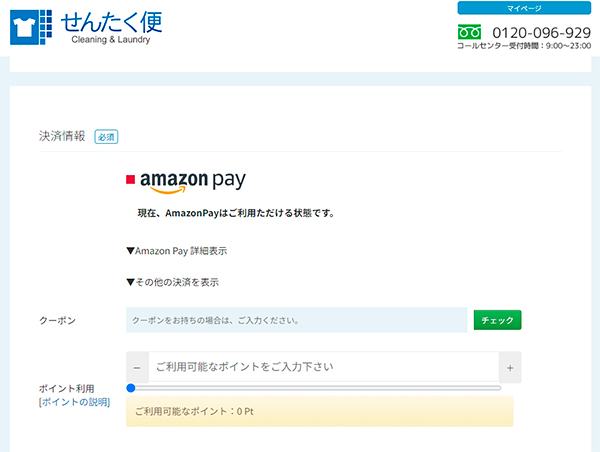Click the green チェック button
Viewport: 600px width, 452px height.
(x=497, y=320)
